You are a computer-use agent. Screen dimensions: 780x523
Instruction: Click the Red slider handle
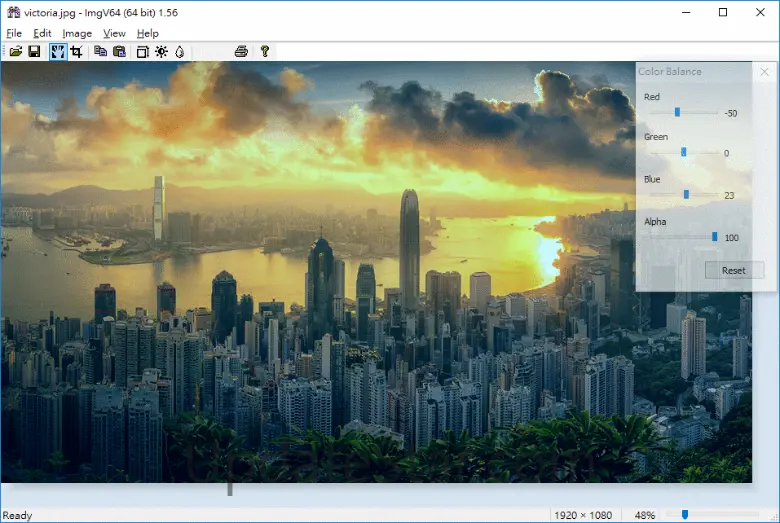coord(677,112)
